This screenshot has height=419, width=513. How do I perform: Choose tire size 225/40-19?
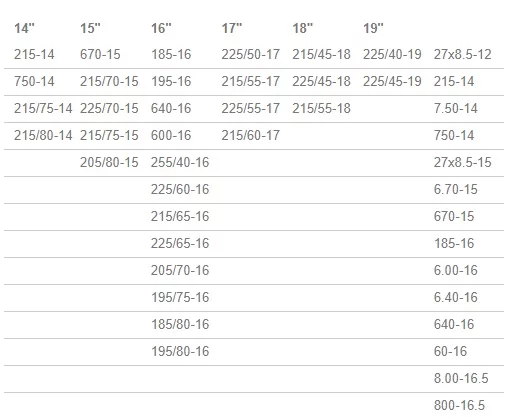point(392,54)
